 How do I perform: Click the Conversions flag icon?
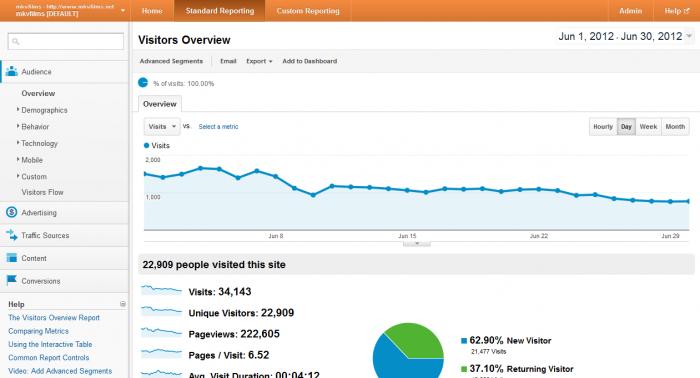(x=12, y=280)
